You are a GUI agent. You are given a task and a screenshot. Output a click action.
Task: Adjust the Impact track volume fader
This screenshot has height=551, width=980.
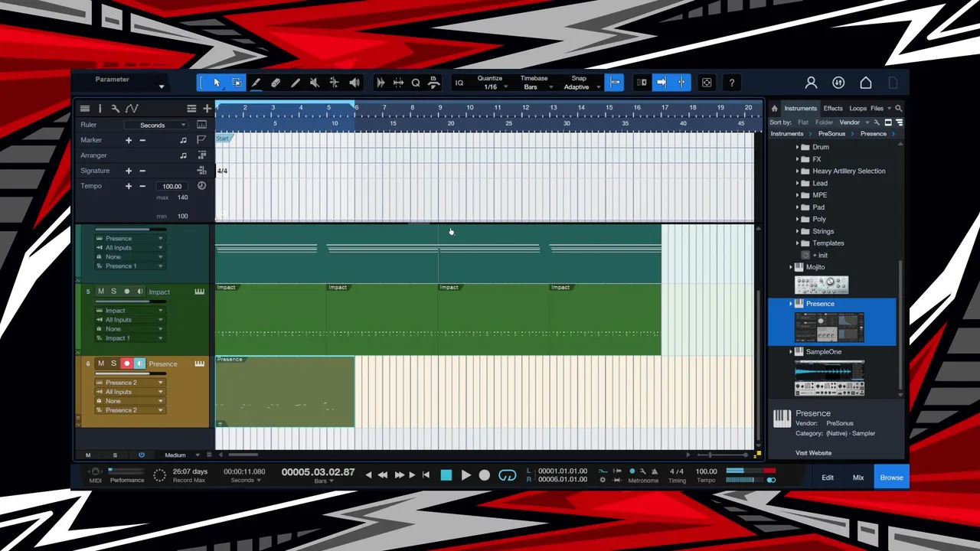(x=130, y=302)
